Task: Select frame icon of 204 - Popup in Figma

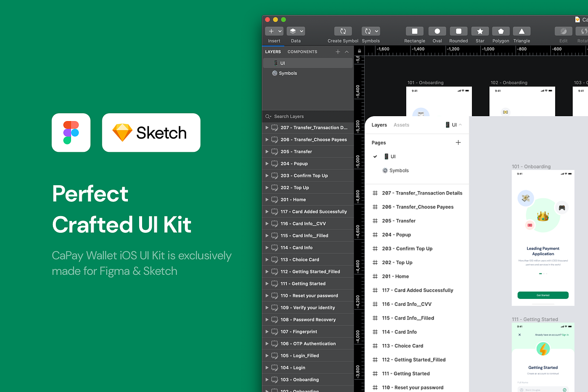Action: coord(375,235)
